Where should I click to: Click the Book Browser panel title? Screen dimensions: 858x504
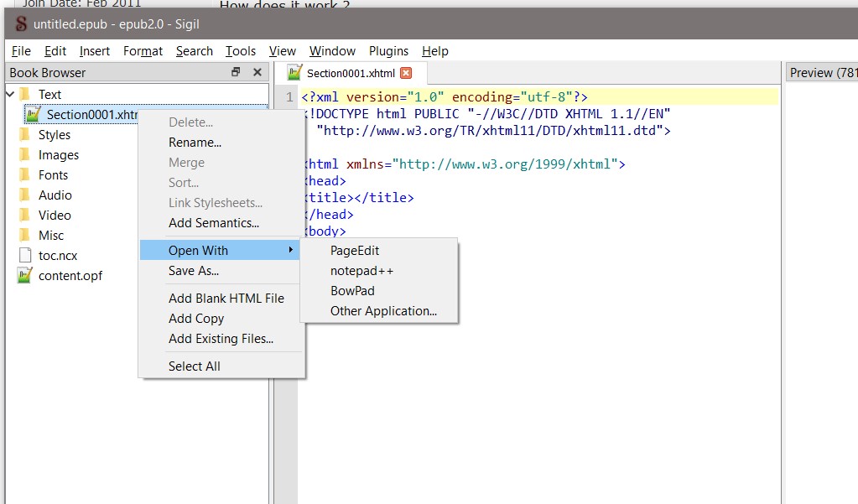[x=48, y=72]
